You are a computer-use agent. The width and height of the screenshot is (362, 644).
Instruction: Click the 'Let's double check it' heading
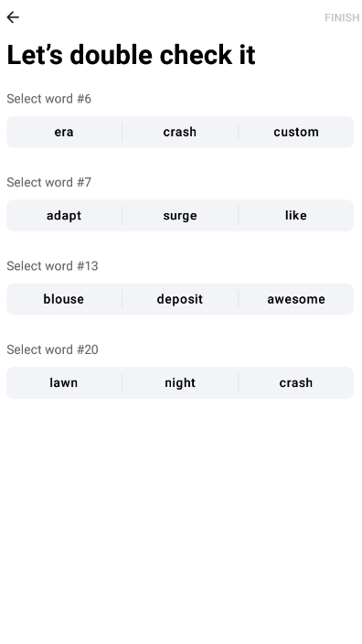pos(132,55)
